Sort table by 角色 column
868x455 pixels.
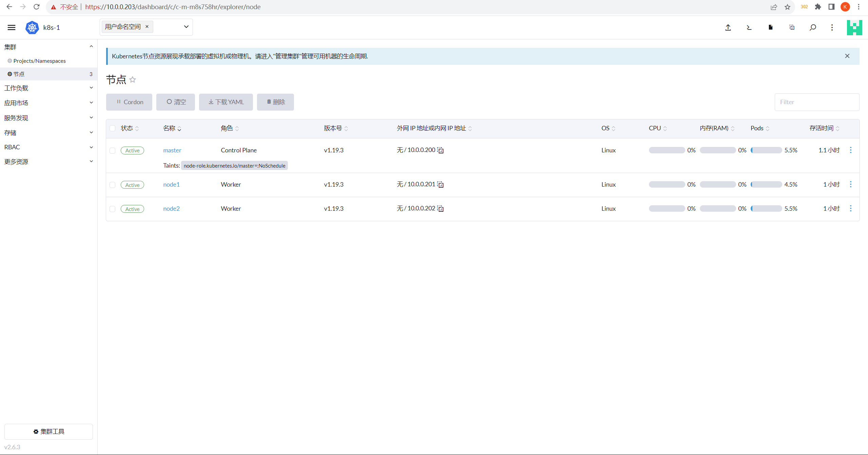pos(230,128)
